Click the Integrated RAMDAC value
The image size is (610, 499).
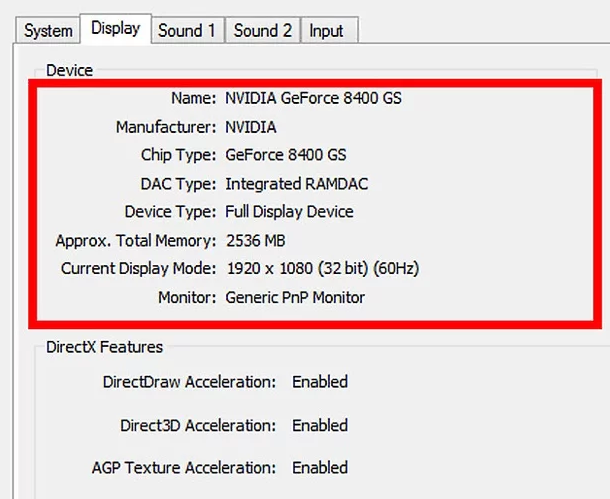(x=296, y=184)
